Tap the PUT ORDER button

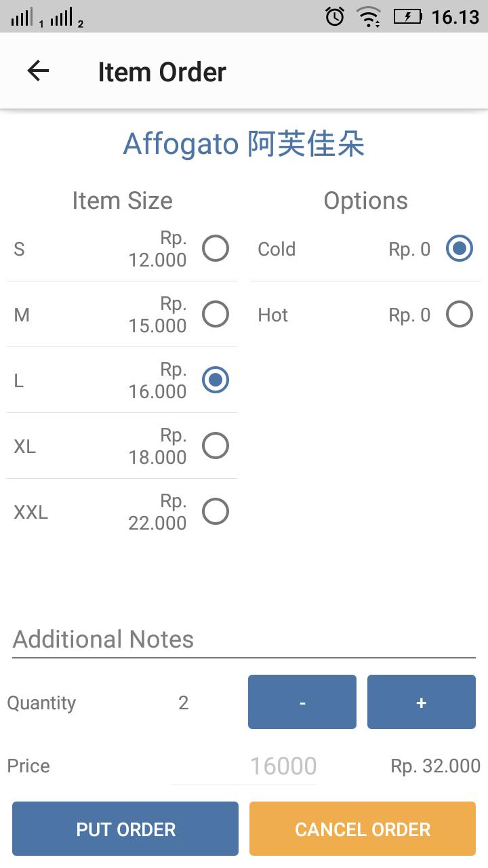click(125, 829)
